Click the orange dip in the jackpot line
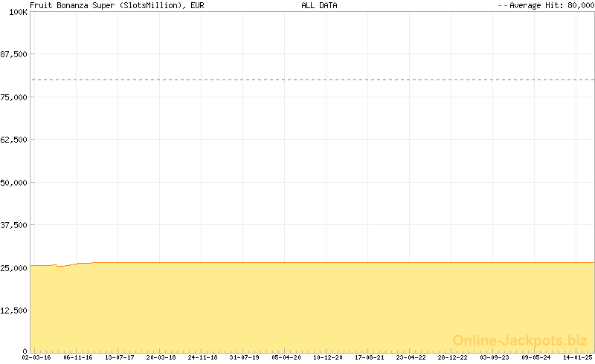Image resolution: width=595 pixels, height=364 pixels. [60, 265]
